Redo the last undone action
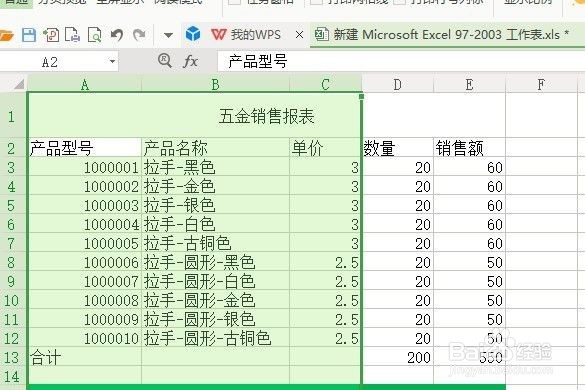 click(x=139, y=35)
